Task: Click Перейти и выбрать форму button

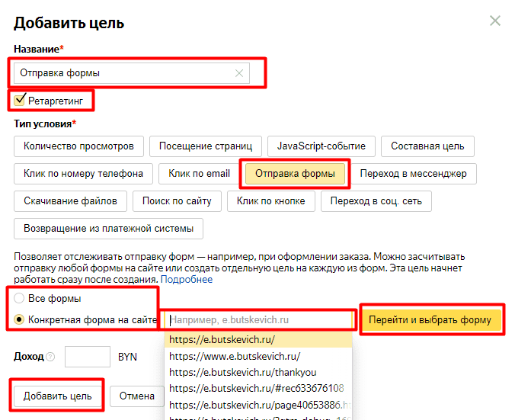Action: tap(430, 319)
